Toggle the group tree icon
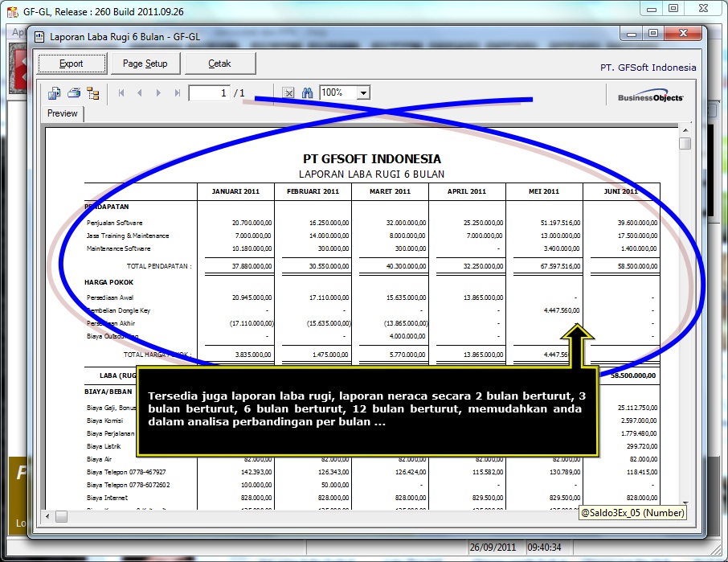 pos(93,93)
